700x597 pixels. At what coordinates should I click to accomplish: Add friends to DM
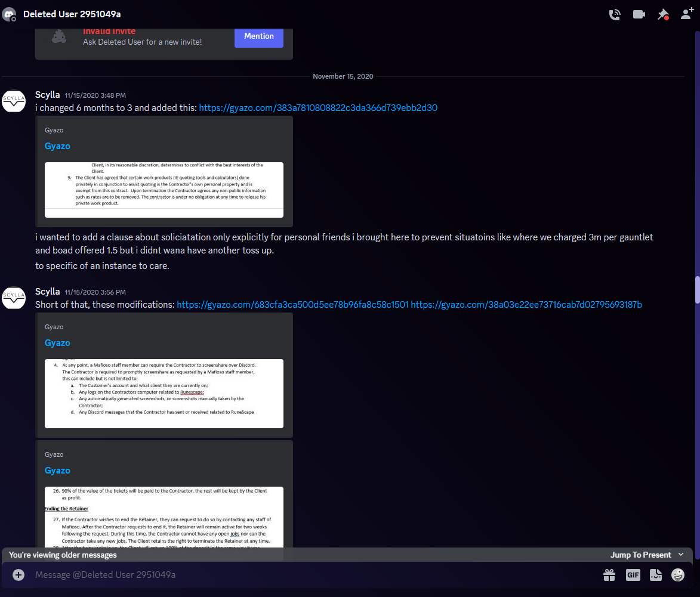[x=687, y=14]
